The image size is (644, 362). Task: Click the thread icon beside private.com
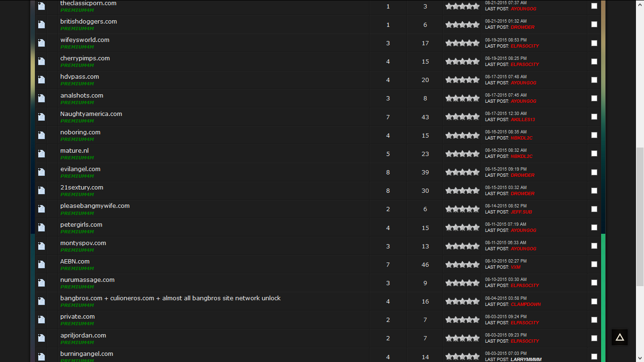(41, 320)
